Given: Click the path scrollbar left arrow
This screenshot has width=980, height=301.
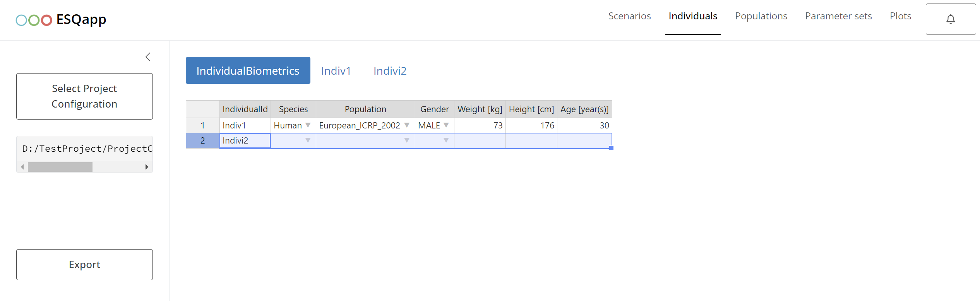Looking at the screenshot, I should pyautogui.click(x=22, y=167).
